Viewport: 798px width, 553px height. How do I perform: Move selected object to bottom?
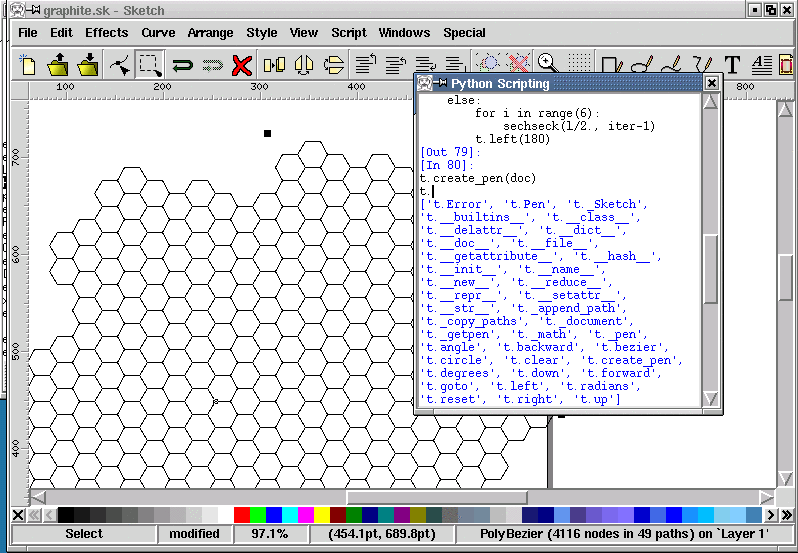(454, 65)
